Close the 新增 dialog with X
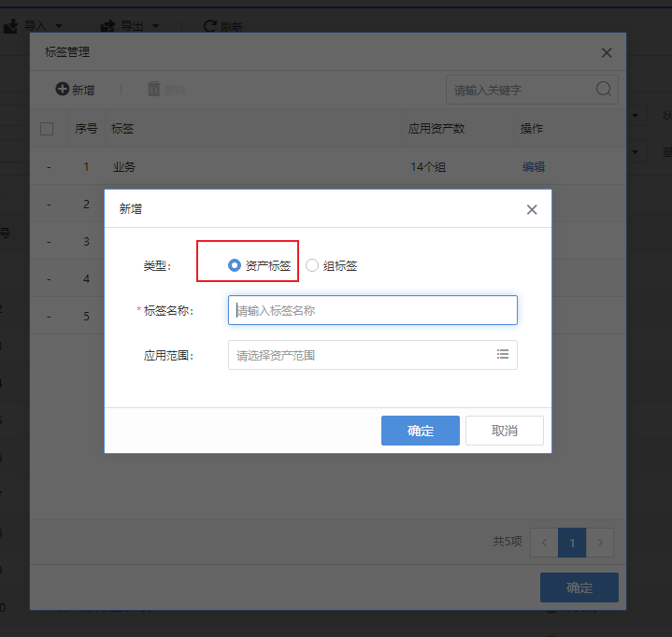 532,209
